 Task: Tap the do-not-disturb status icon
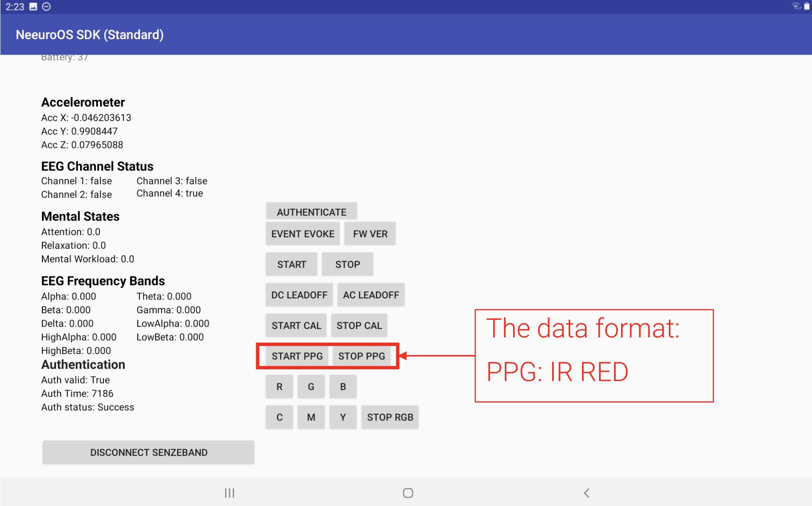[x=46, y=6]
